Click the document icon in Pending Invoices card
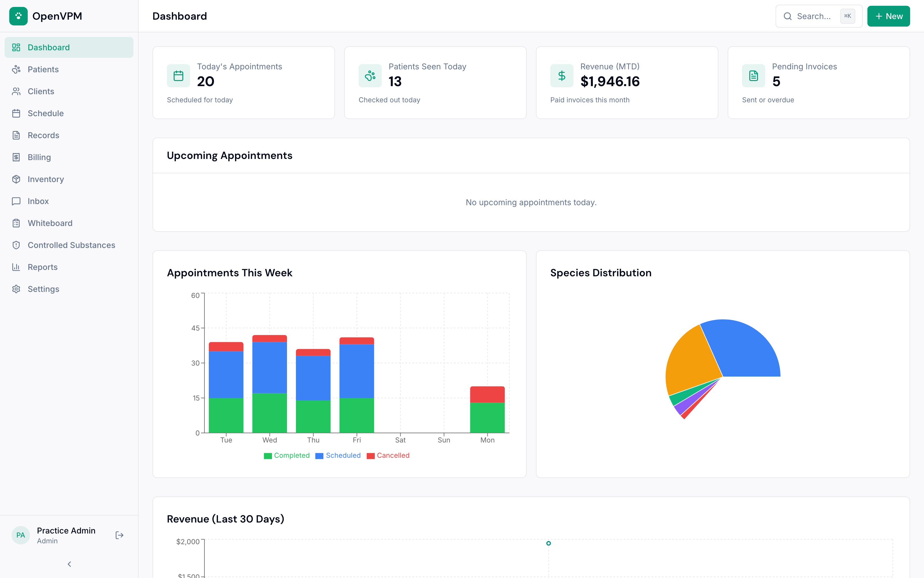924x578 pixels. [753, 76]
